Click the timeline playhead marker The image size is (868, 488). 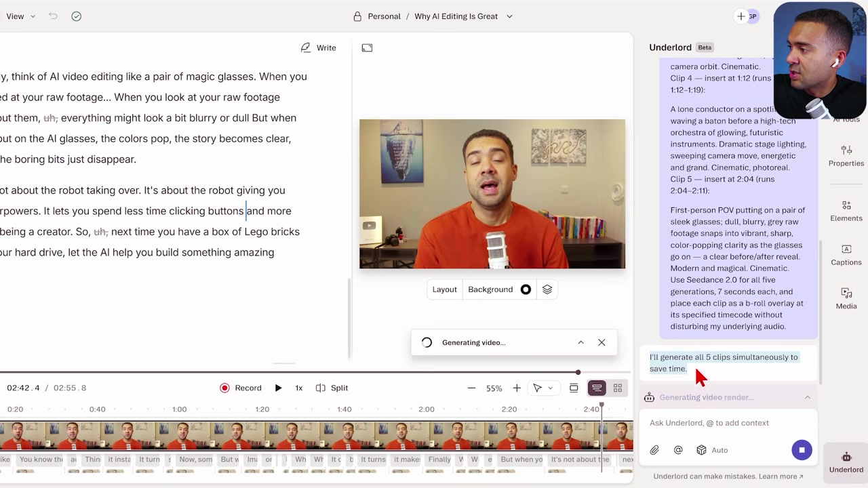coord(601,406)
